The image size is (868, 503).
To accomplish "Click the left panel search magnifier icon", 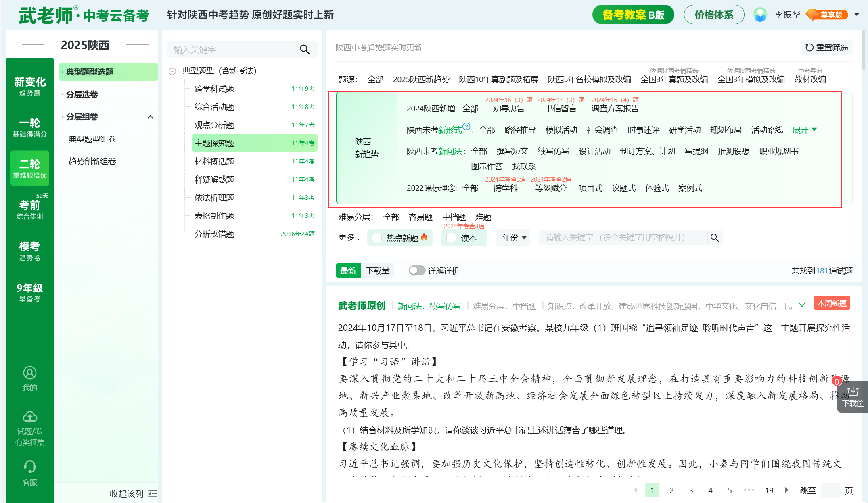I will 305,50.
